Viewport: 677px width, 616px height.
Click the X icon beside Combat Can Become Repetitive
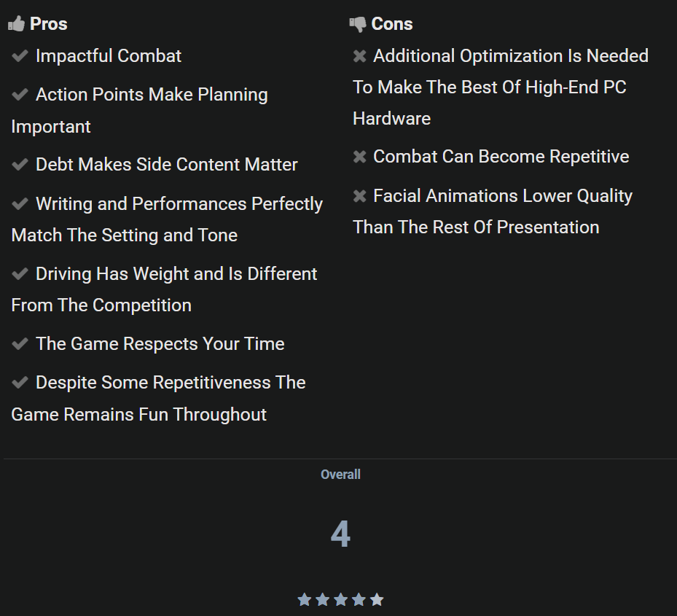pos(360,157)
